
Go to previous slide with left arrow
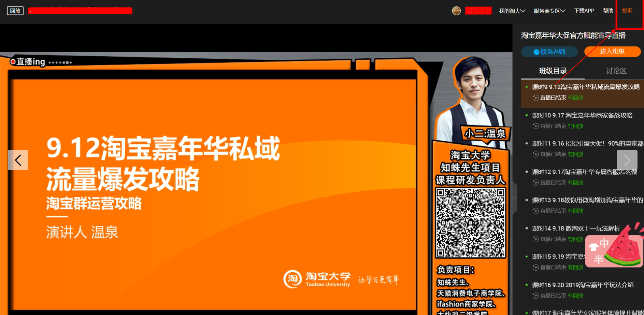[18, 160]
